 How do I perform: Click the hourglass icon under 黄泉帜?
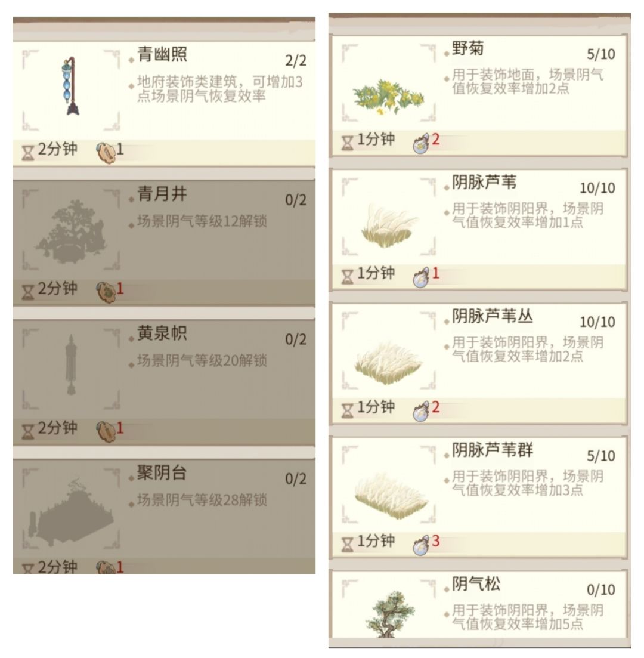[x=27, y=431]
